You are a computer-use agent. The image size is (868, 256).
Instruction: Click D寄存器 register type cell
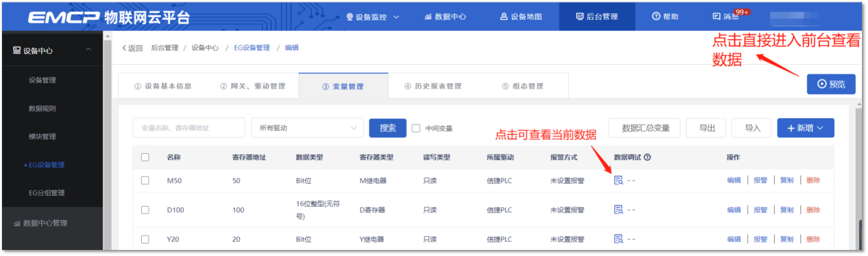pyautogui.click(x=372, y=210)
